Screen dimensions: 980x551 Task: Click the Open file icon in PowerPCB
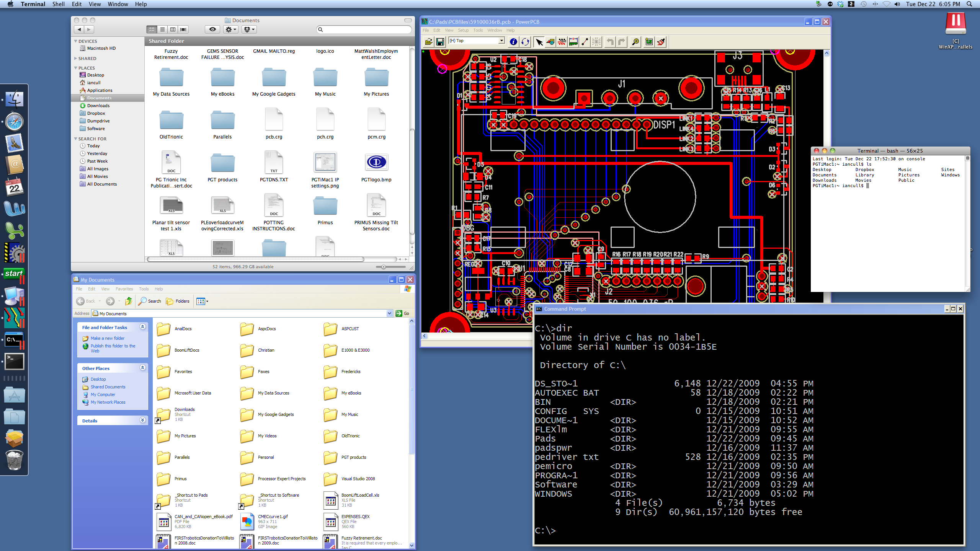pos(428,42)
